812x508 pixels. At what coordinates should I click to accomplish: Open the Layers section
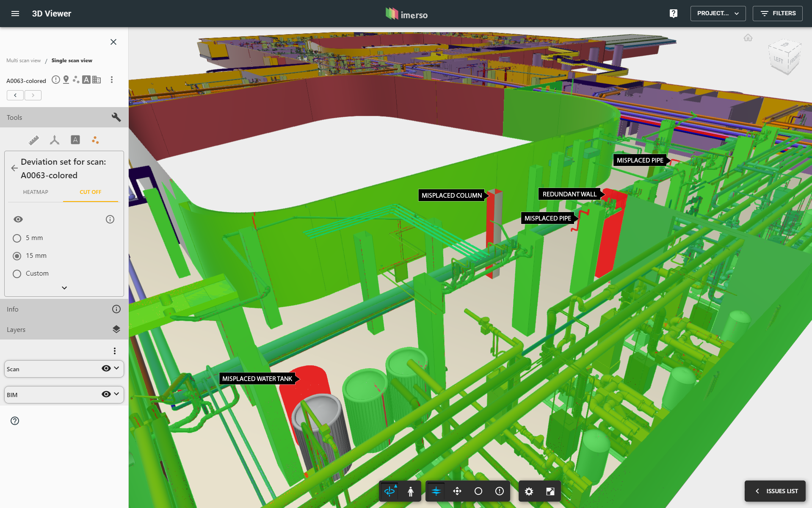pyautogui.click(x=64, y=329)
